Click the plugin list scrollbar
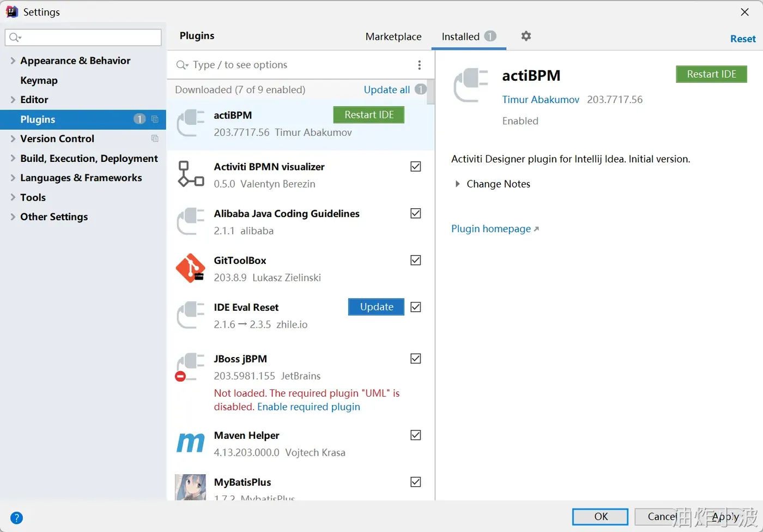The image size is (763, 532). [431, 92]
